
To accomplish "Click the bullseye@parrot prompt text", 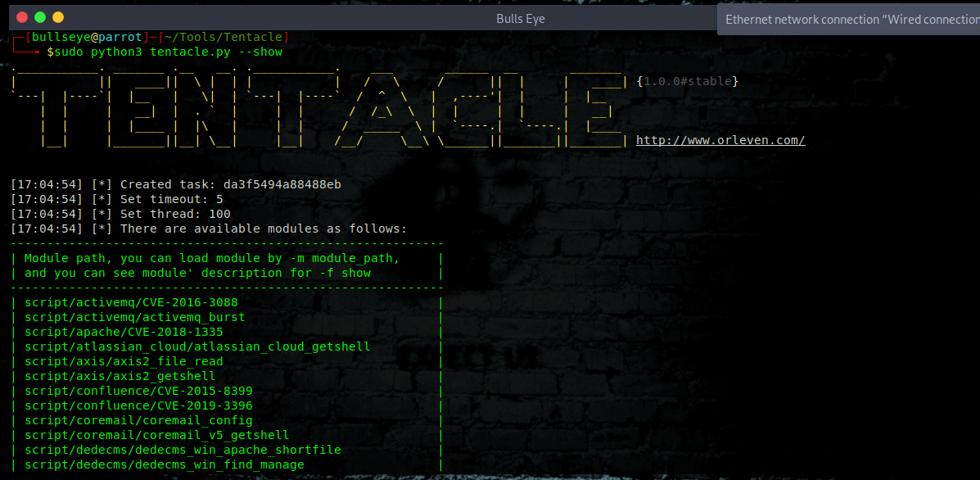I will pyautogui.click(x=87, y=37).
